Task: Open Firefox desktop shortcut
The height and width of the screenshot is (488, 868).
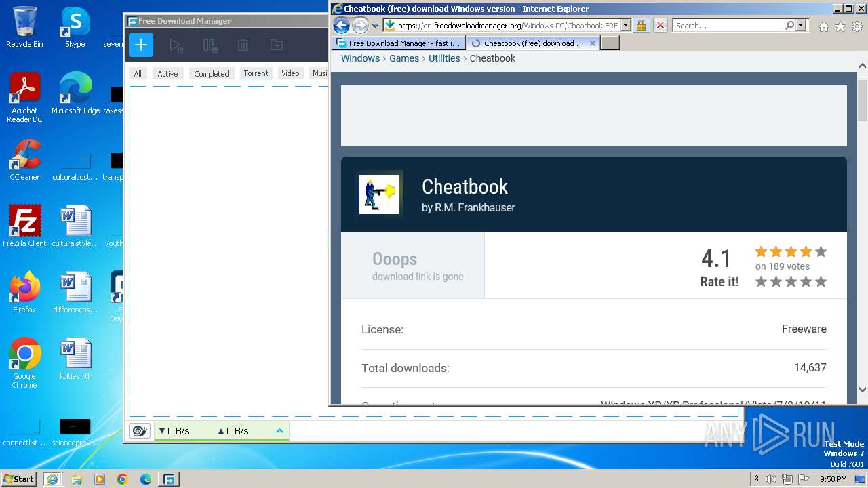Action: [24, 293]
